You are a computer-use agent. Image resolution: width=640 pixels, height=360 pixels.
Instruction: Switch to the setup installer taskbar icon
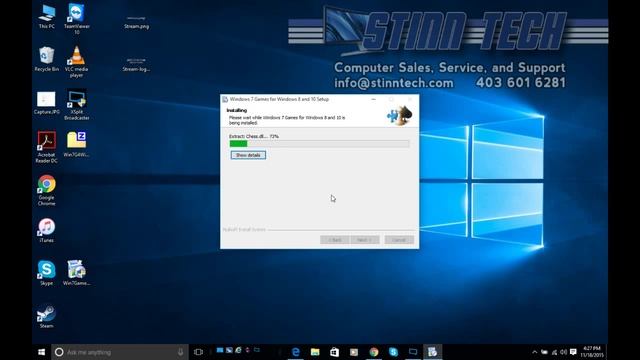(432, 352)
